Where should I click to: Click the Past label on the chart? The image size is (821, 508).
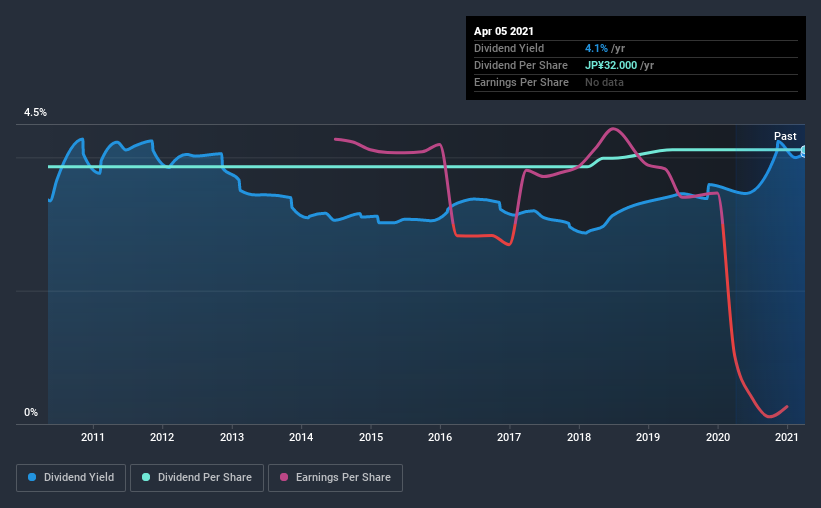click(785, 136)
